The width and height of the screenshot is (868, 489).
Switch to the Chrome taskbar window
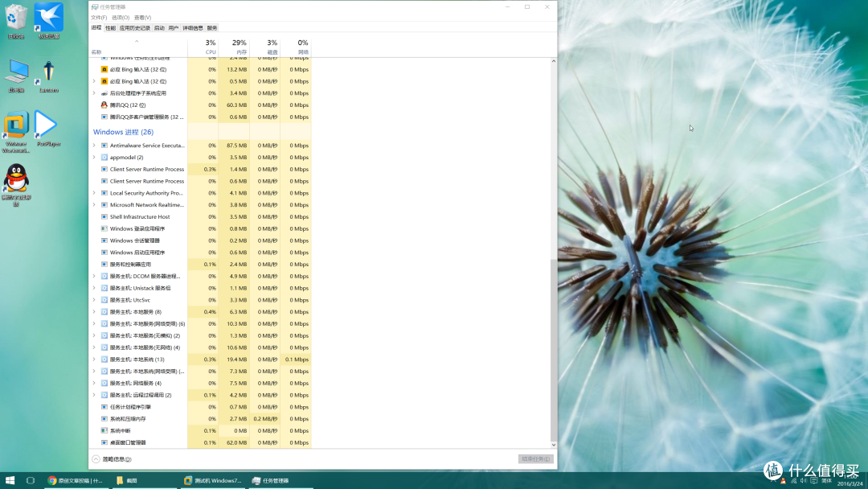pos(75,480)
